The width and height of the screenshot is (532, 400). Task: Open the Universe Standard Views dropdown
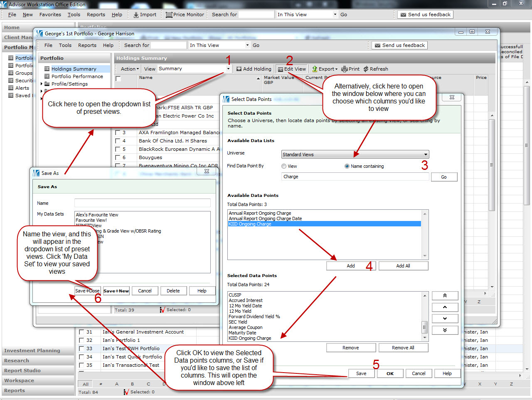tap(425, 155)
